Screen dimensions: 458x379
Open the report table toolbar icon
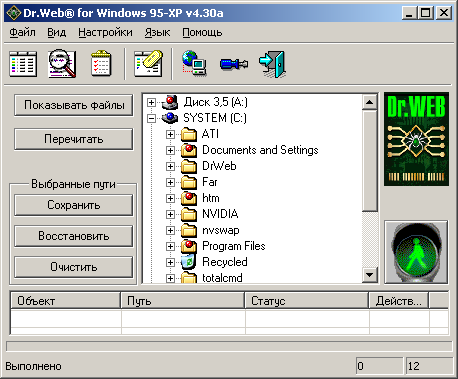click(x=23, y=64)
